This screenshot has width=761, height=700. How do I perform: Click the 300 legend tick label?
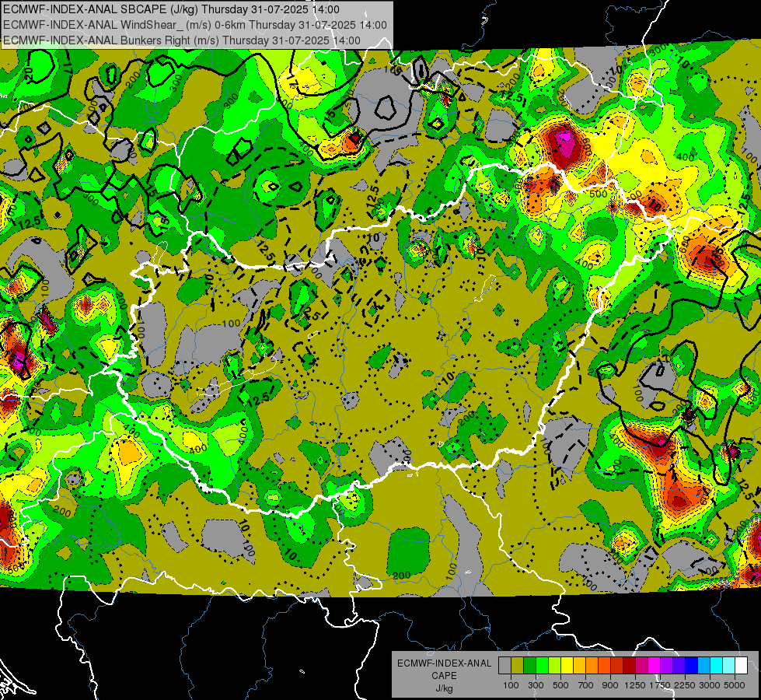(x=536, y=685)
